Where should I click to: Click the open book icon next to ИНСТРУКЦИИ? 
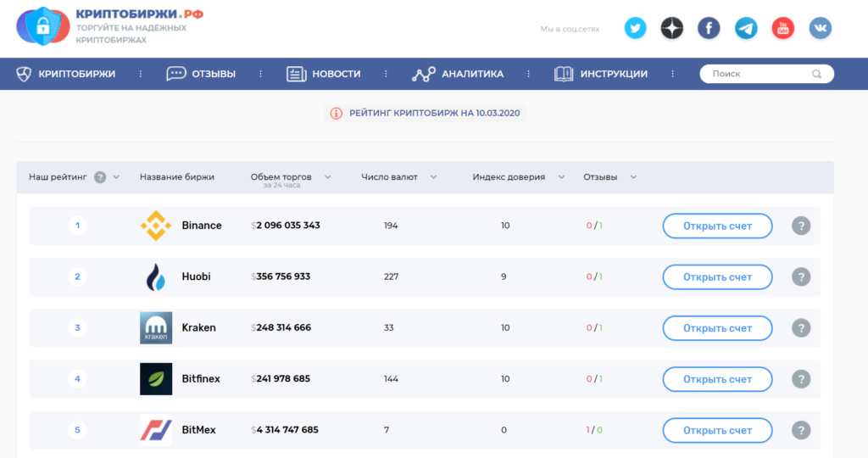pyautogui.click(x=564, y=74)
